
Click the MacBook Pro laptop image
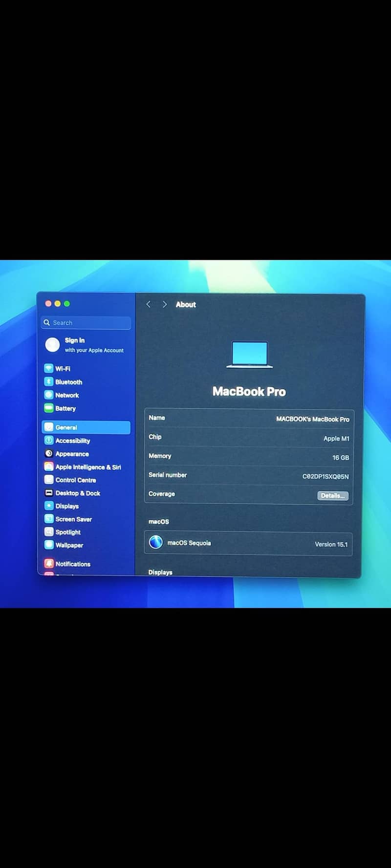tap(249, 355)
